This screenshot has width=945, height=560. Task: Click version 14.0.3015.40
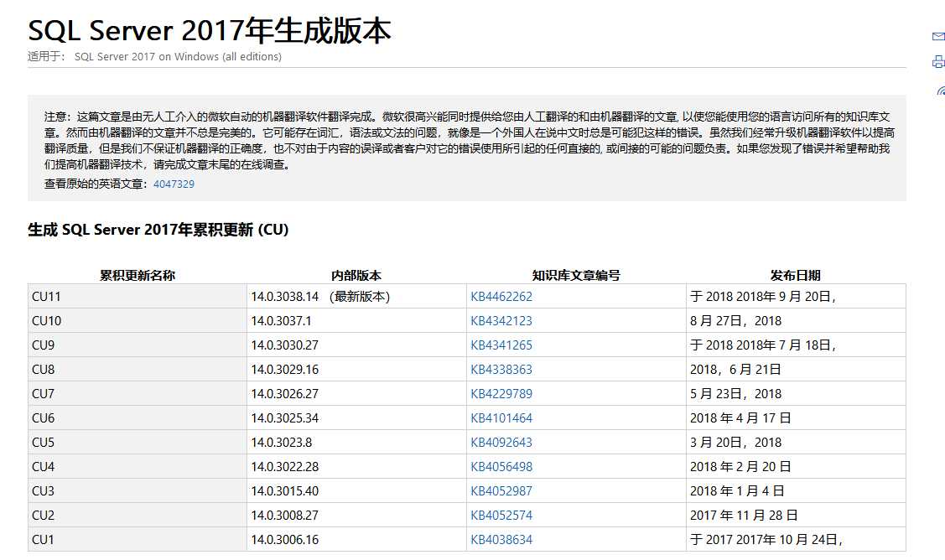point(284,491)
